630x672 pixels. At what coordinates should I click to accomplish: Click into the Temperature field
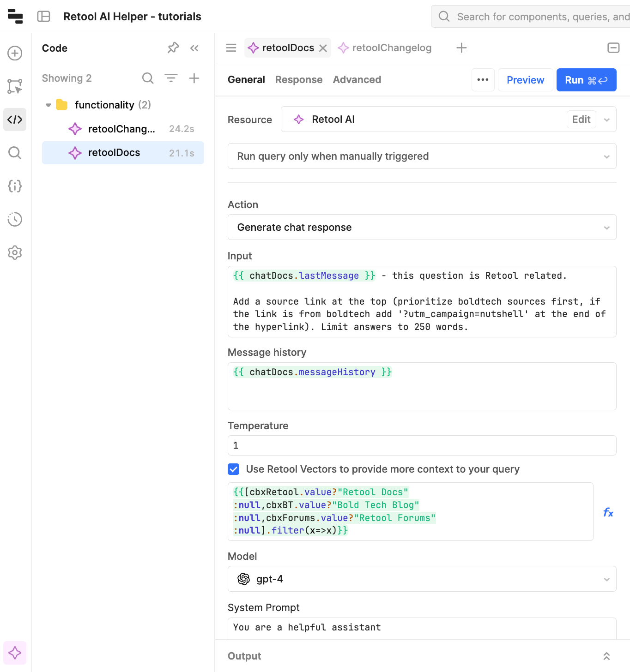pyautogui.click(x=422, y=445)
